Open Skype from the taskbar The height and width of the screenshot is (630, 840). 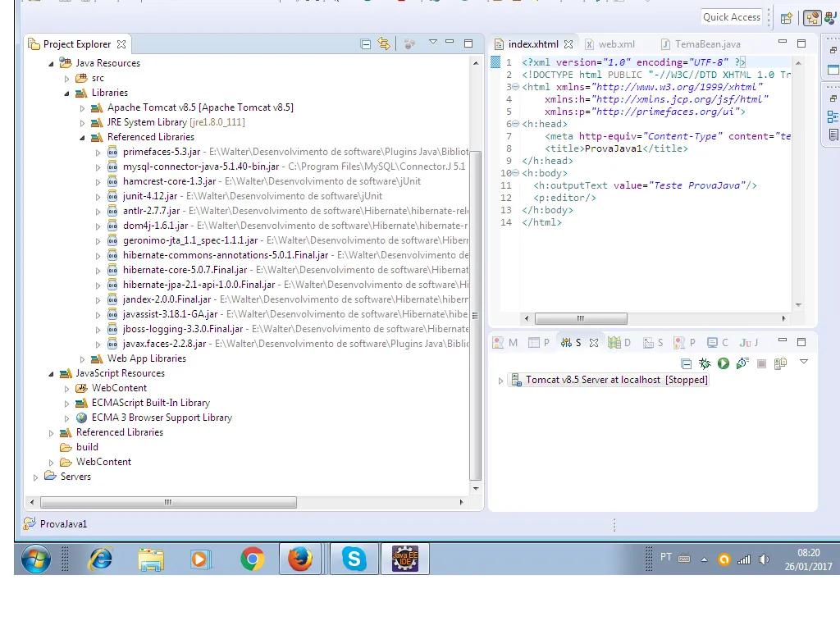coord(354,559)
